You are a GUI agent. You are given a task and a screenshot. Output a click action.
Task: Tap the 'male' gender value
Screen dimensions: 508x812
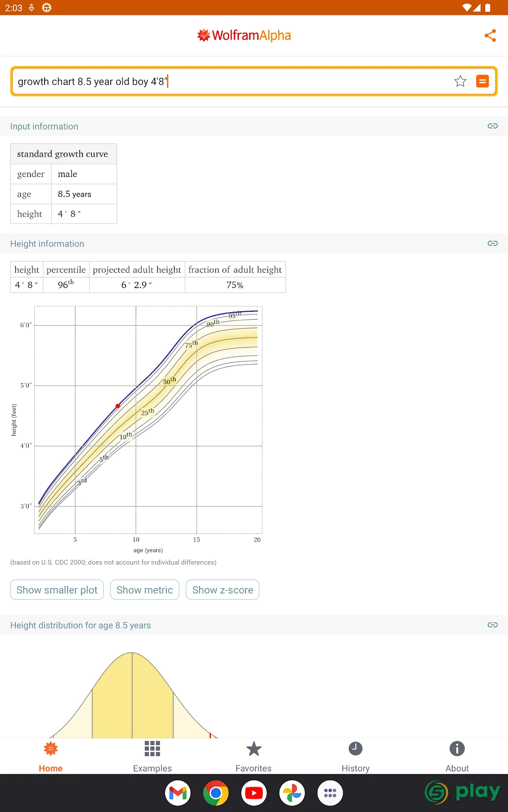coord(67,174)
